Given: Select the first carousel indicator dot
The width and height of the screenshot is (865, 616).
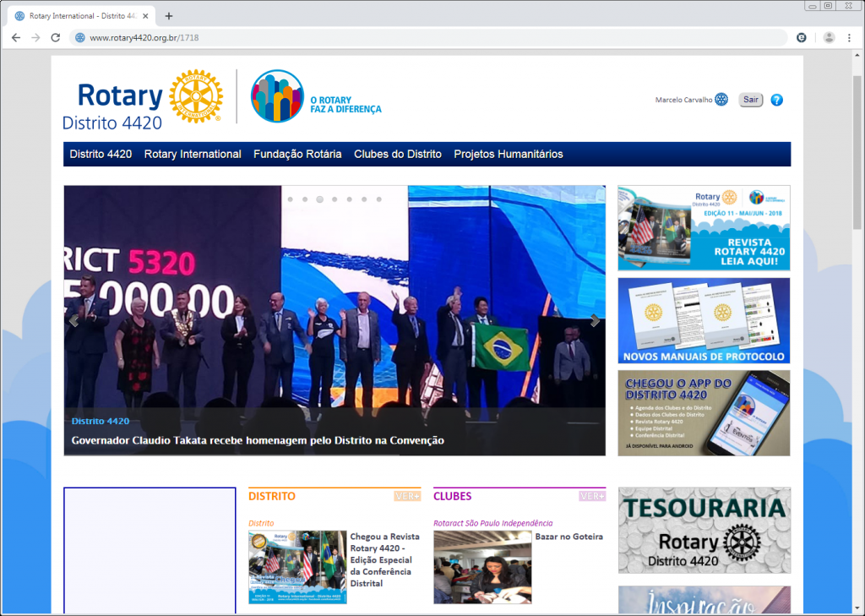Looking at the screenshot, I should tap(290, 200).
